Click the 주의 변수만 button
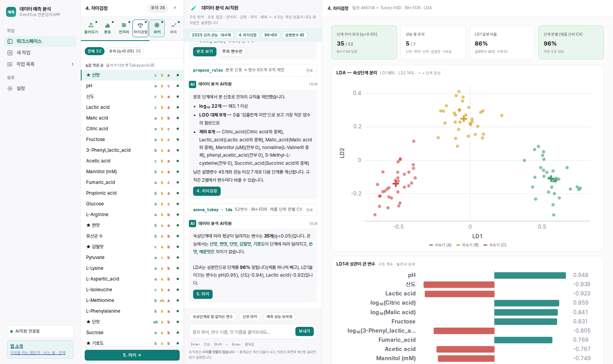 pyautogui.click(x=232, y=52)
